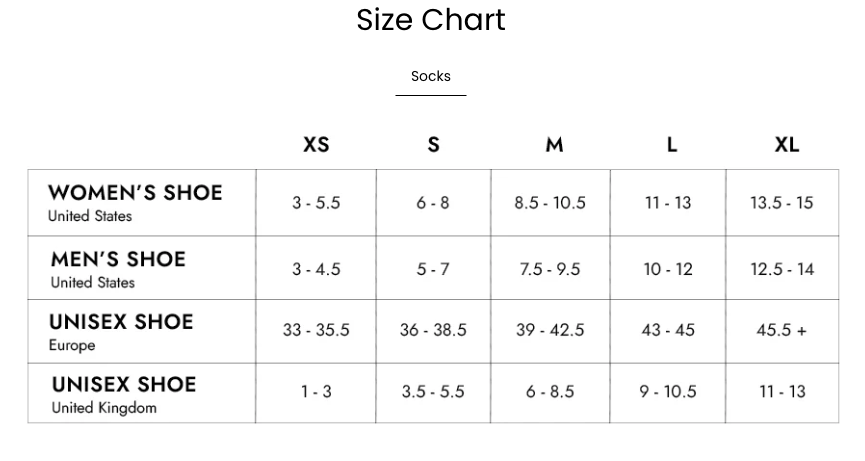Image resolution: width=865 pixels, height=461 pixels.
Task: Select the Unisex Shoe Europe row label
Action: point(121,332)
